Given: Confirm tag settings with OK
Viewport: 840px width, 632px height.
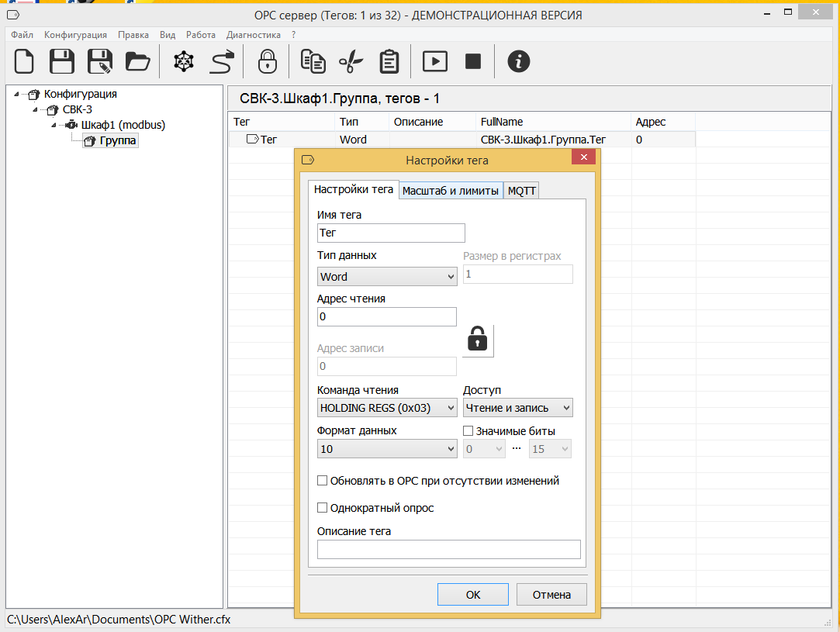Looking at the screenshot, I should [x=473, y=595].
